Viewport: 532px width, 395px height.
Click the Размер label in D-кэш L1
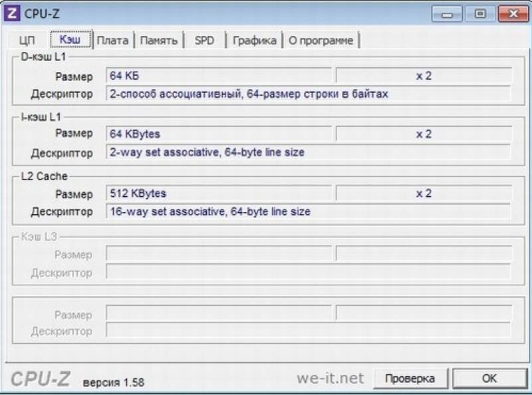click(x=74, y=76)
